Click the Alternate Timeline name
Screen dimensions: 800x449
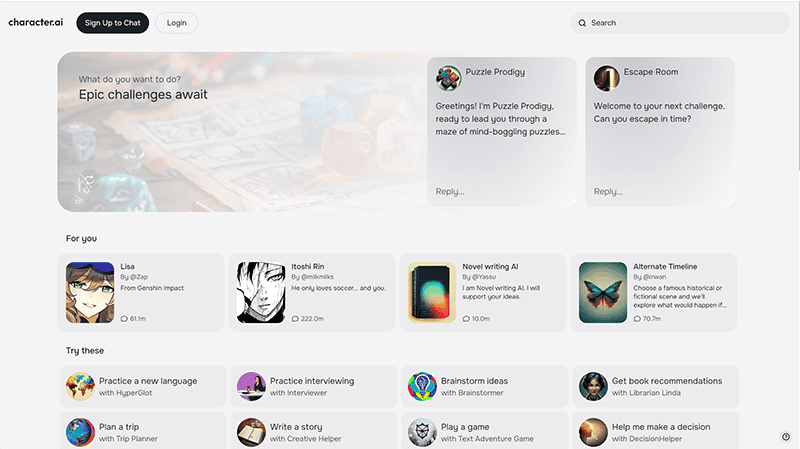tap(665, 266)
